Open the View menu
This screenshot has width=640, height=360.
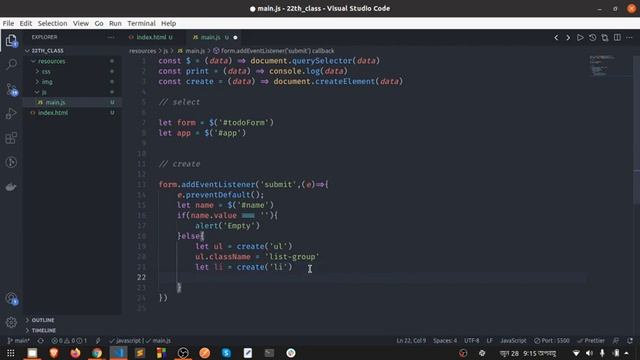(x=81, y=23)
